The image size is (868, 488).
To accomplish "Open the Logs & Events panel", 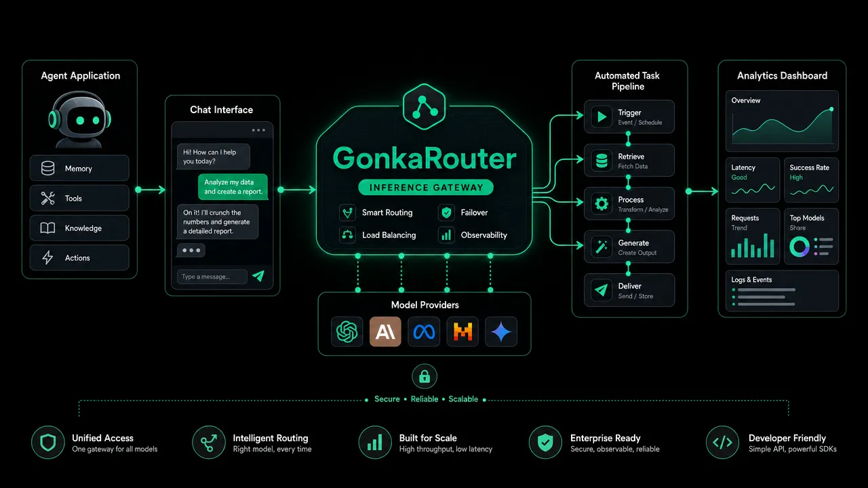I will coord(782,291).
